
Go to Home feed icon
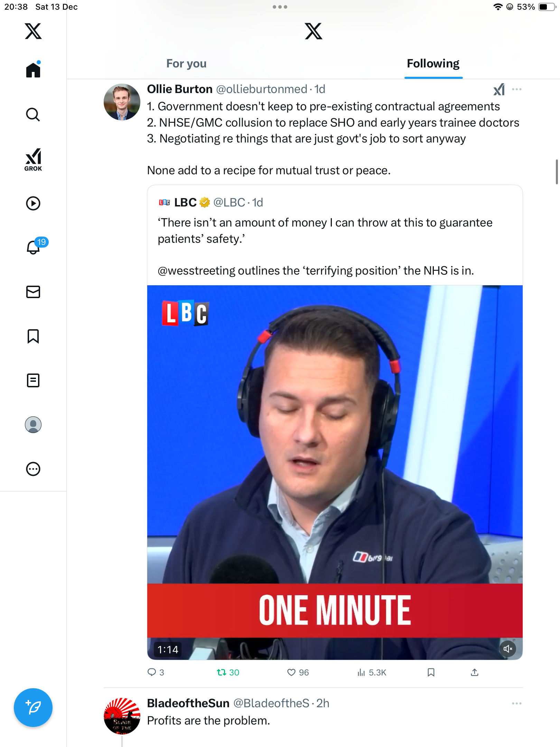pos(33,70)
